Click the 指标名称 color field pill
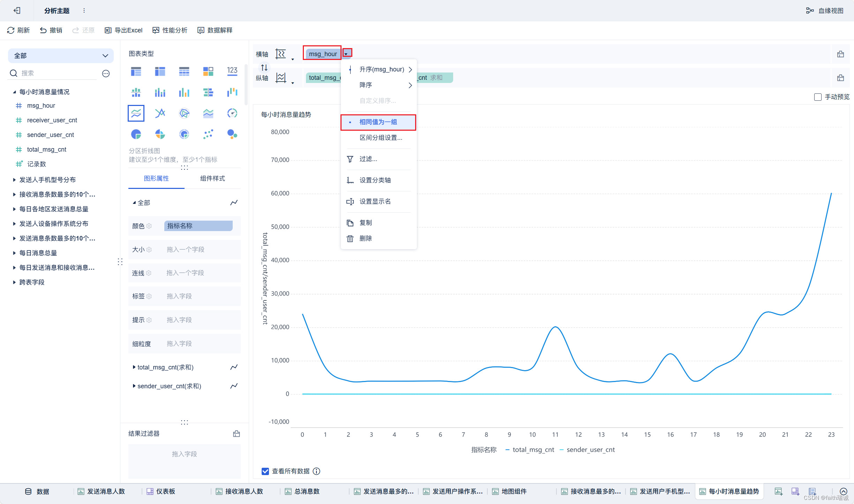854x504 pixels. (x=198, y=226)
